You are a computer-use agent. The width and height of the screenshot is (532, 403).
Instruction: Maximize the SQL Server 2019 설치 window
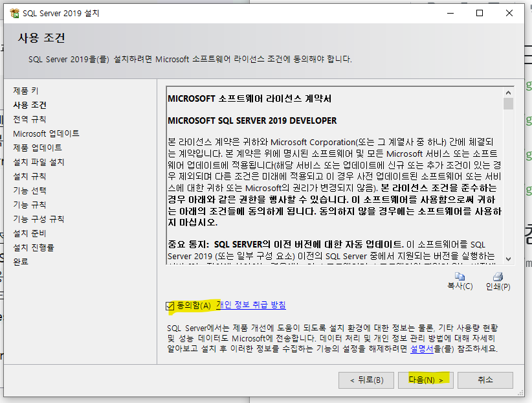click(480, 13)
